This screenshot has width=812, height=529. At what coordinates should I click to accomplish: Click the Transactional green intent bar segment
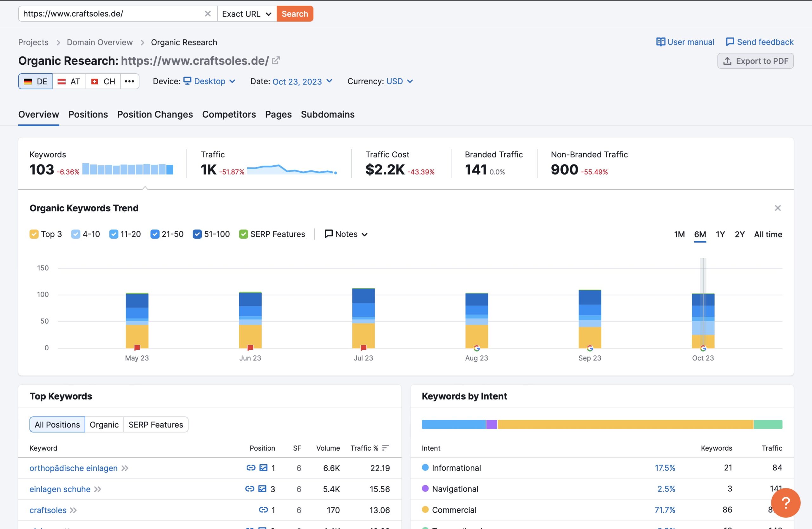tap(768, 424)
